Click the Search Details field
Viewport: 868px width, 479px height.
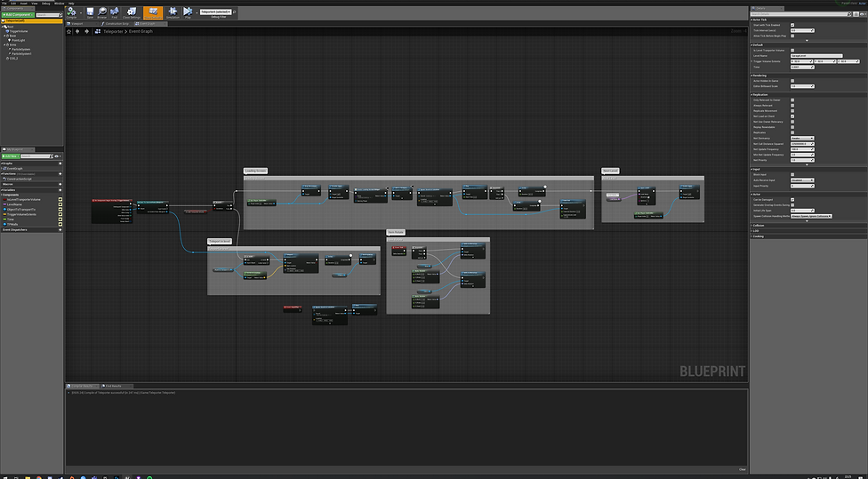click(x=800, y=14)
